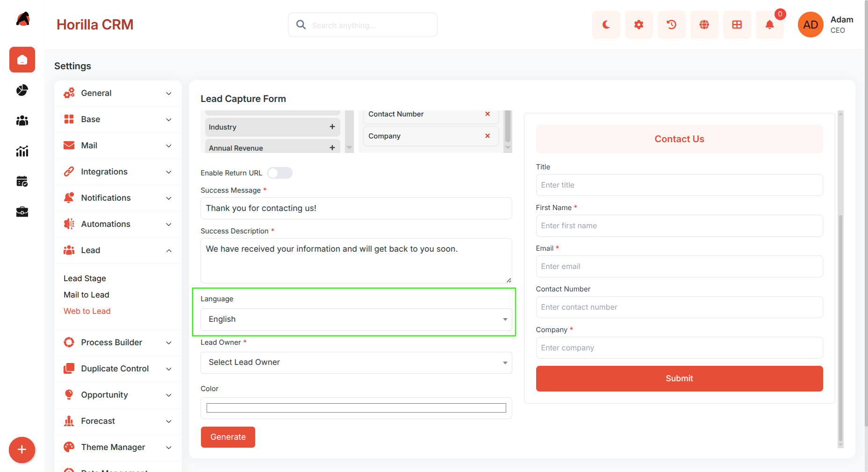Open the people group sidebar icon
868x472 pixels.
click(x=22, y=121)
